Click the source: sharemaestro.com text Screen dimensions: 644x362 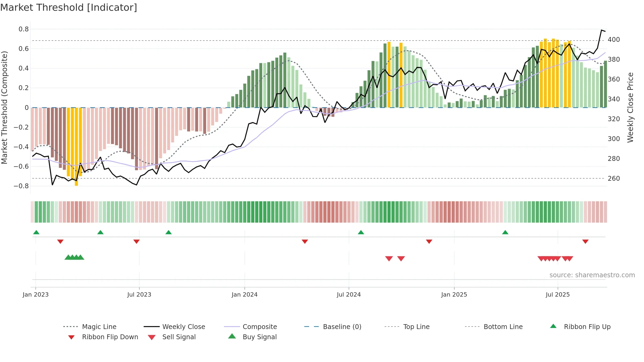point(592,275)
